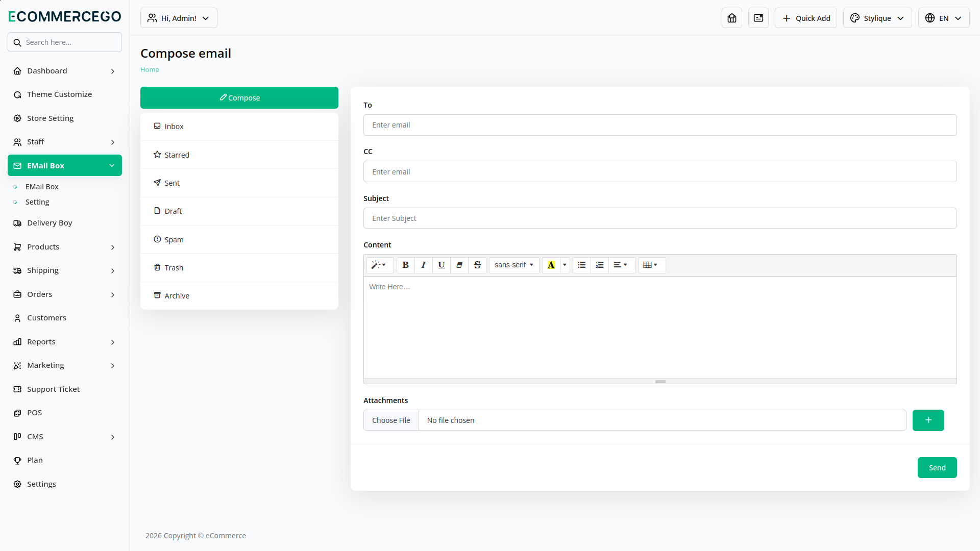Click Choose File for attachments

[391, 420]
